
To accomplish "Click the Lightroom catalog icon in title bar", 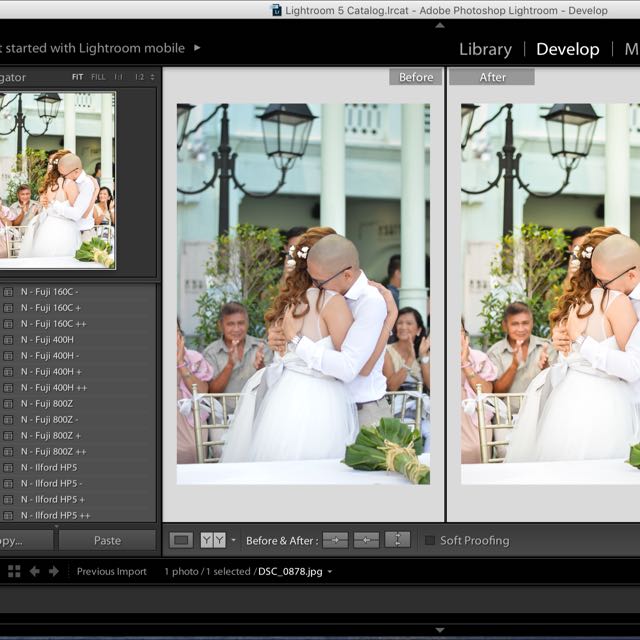I will tap(277, 10).
